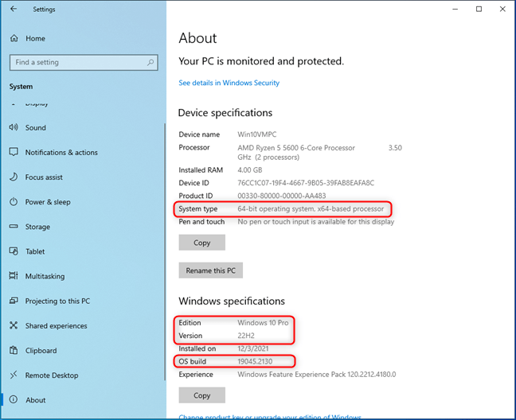Click the Remote Desktop icon
The image size is (516, 420).
pos(14,375)
